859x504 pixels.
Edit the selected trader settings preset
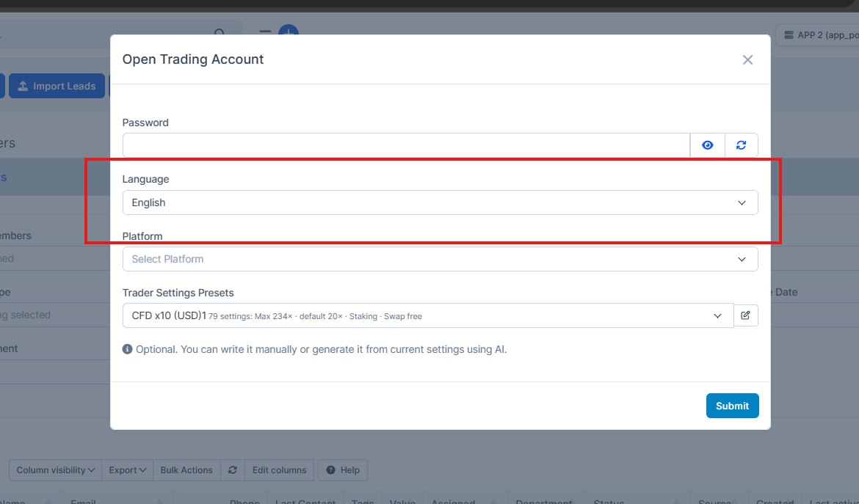click(745, 315)
